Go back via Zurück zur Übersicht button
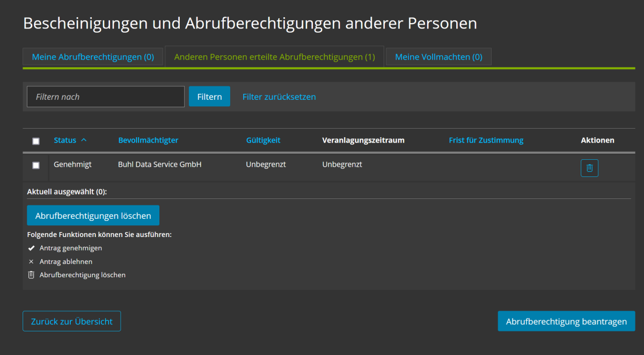 72,321
